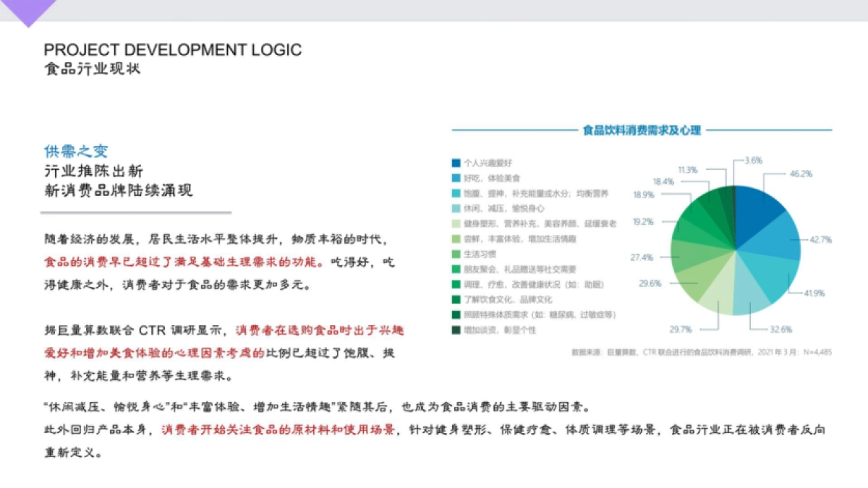This screenshot has height=488, width=868.
Task: Click the 了解饮食文化、品牌文化 legend icon
Action: click(455, 299)
